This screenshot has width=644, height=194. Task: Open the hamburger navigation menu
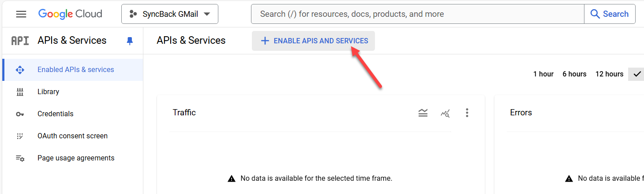tap(21, 14)
